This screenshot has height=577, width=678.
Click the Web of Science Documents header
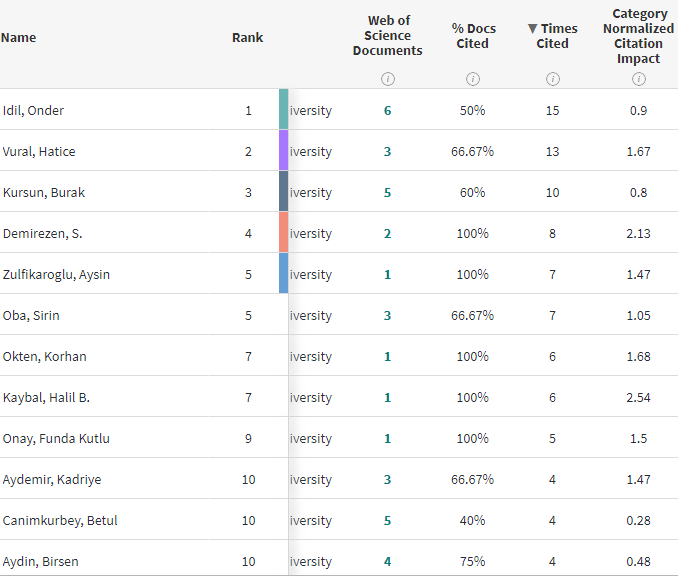pos(388,36)
